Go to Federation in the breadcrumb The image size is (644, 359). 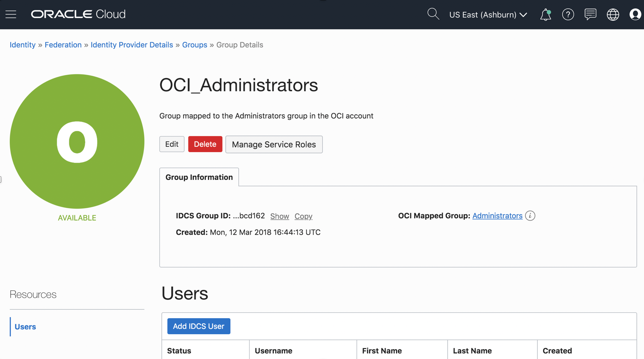pyautogui.click(x=63, y=45)
